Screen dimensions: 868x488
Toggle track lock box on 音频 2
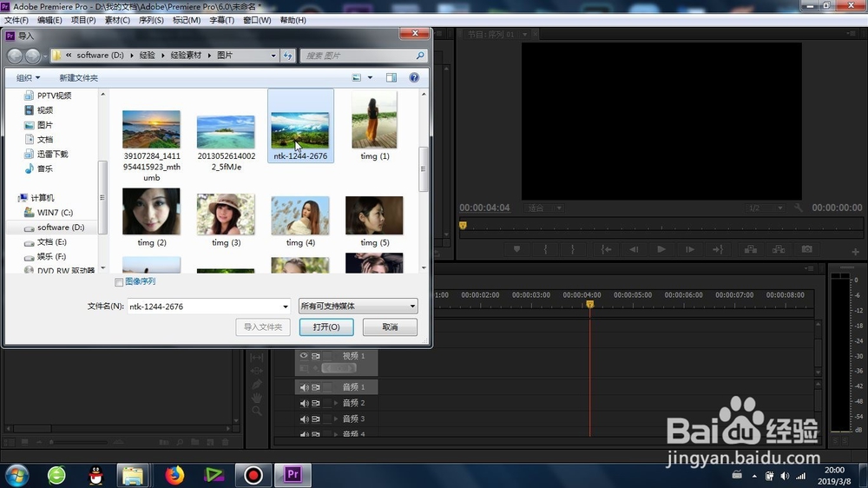[x=328, y=403]
